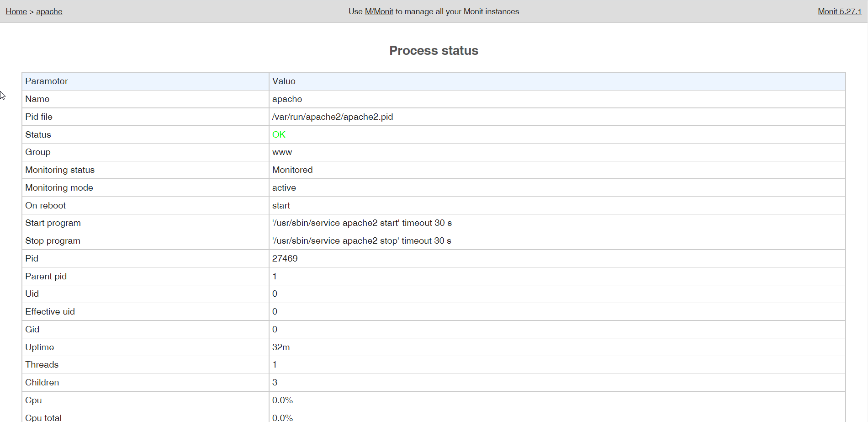Click the green OK status value
This screenshot has width=868, height=422.
[279, 134]
